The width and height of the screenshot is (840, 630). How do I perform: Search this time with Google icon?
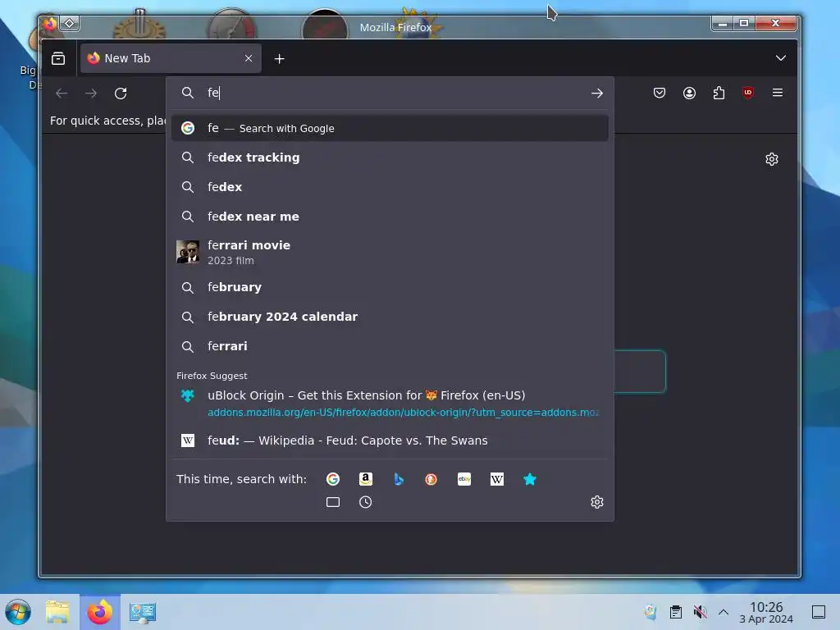[x=333, y=479]
